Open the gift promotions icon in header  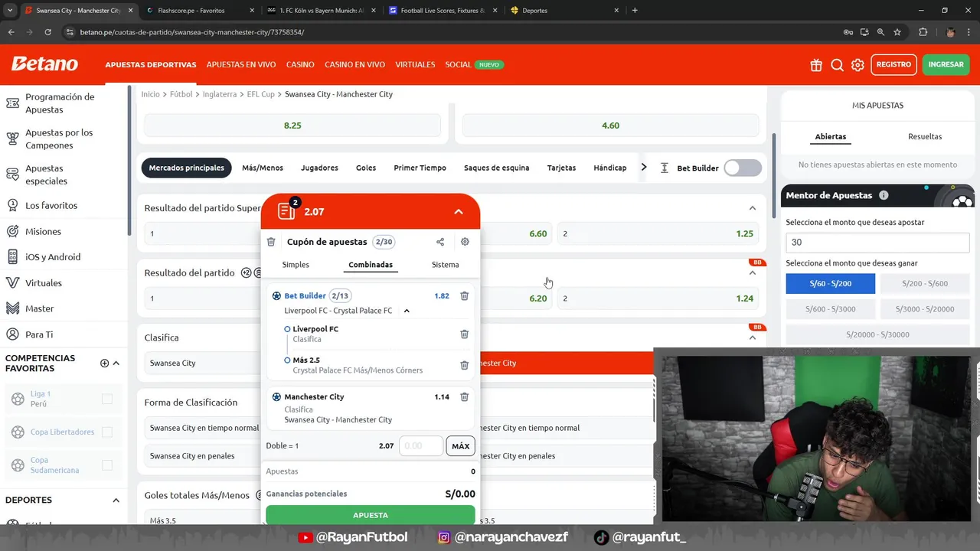tap(816, 65)
